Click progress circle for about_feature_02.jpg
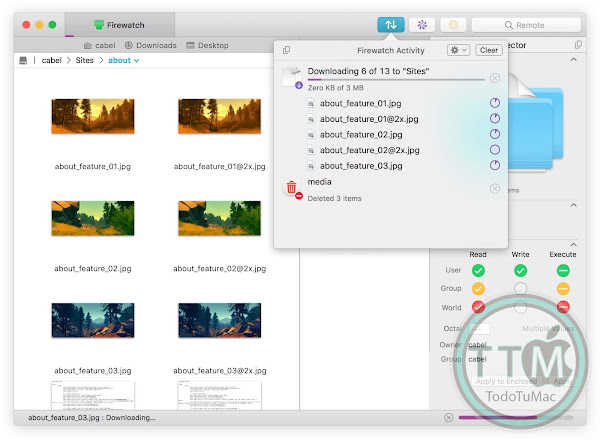Viewport: 600px width, 441px height. tap(495, 134)
